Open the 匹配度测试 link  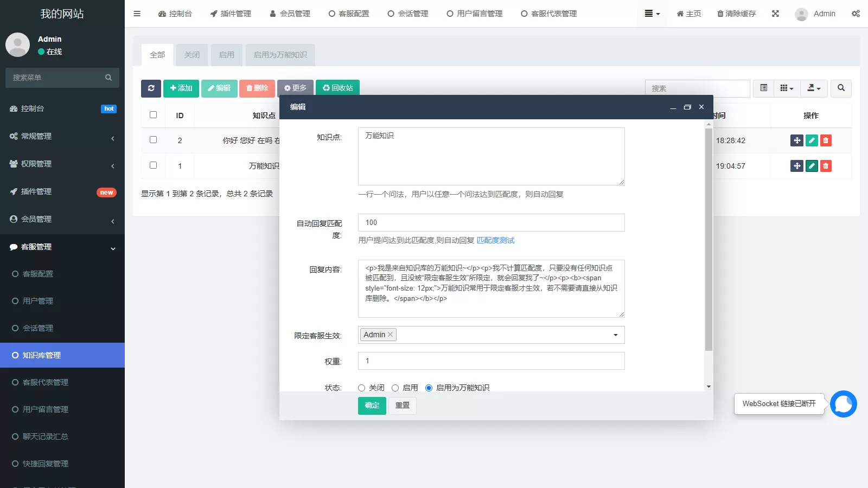pos(495,240)
